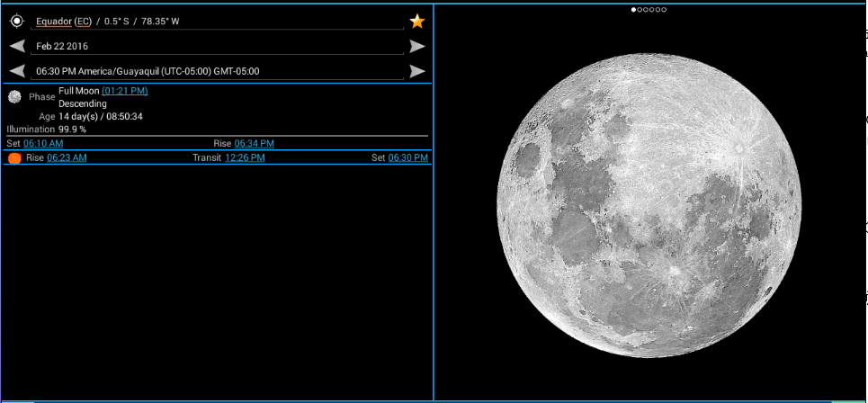Step time forward with right arrow
Image resolution: width=868 pixels, height=403 pixels.
(417, 71)
